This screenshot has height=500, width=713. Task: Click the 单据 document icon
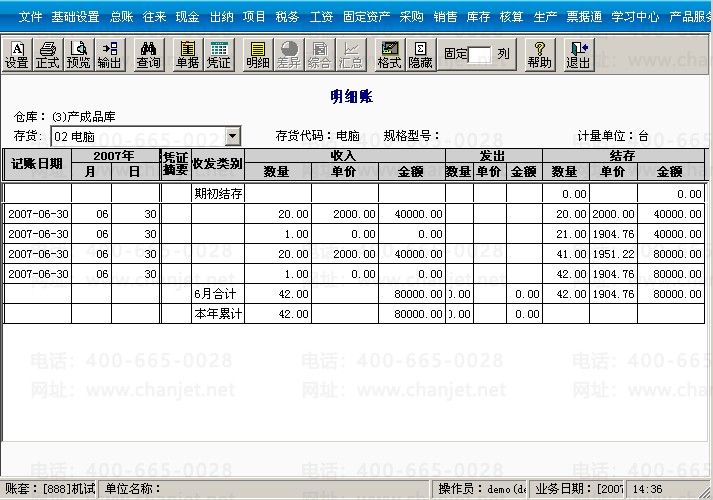click(x=187, y=55)
